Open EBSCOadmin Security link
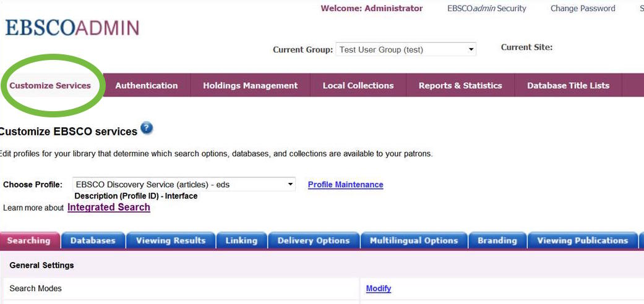The height and width of the screenshot is (304, 644). 487,8
